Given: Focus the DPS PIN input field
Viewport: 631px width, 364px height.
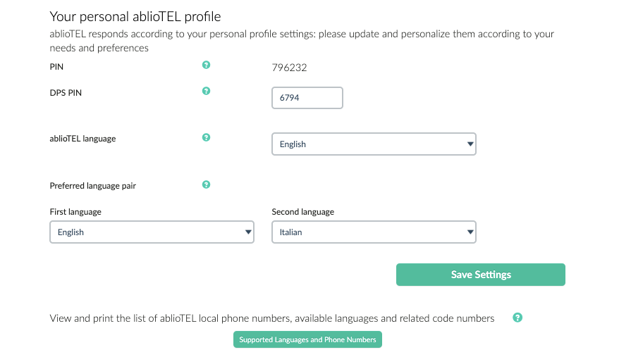Looking at the screenshot, I should coord(307,98).
